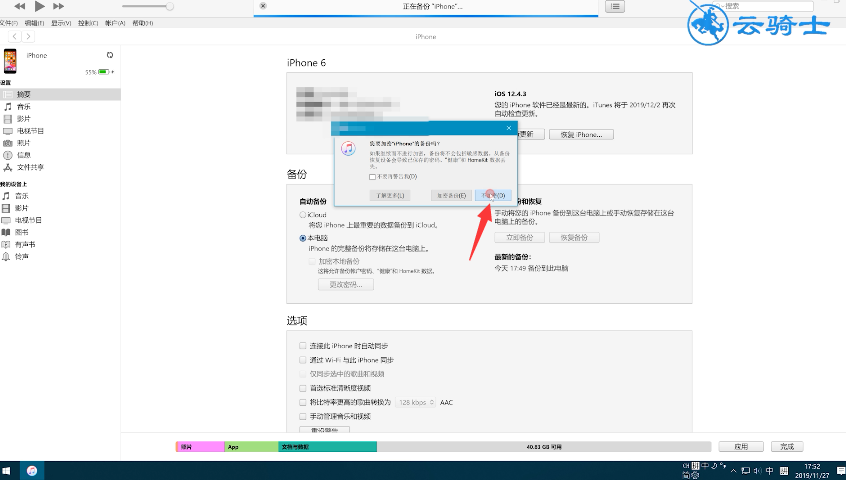This screenshot has width=846, height=480.
Task: Click the rewind playback button
Action: (20, 6)
